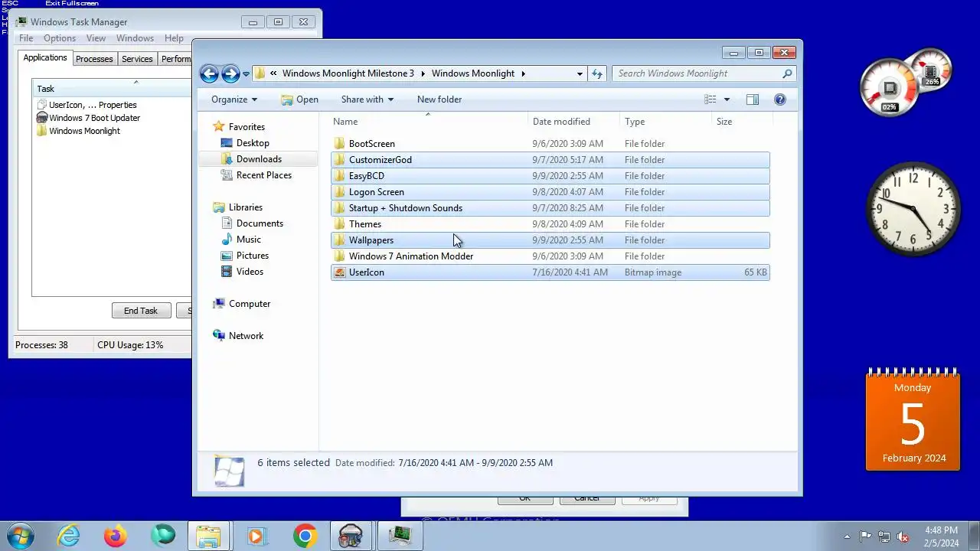The image size is (980, 551).
Task: Open Task Manager Options menu
Action: pos(60,38)
